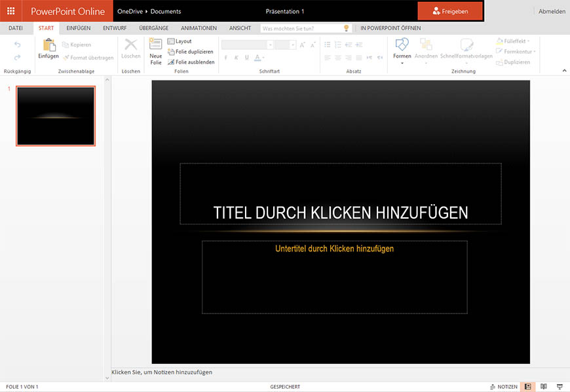Add a slide with Neue Folie
The width and height of the screenshot is (570, 392).
click(x=155, y=52)
